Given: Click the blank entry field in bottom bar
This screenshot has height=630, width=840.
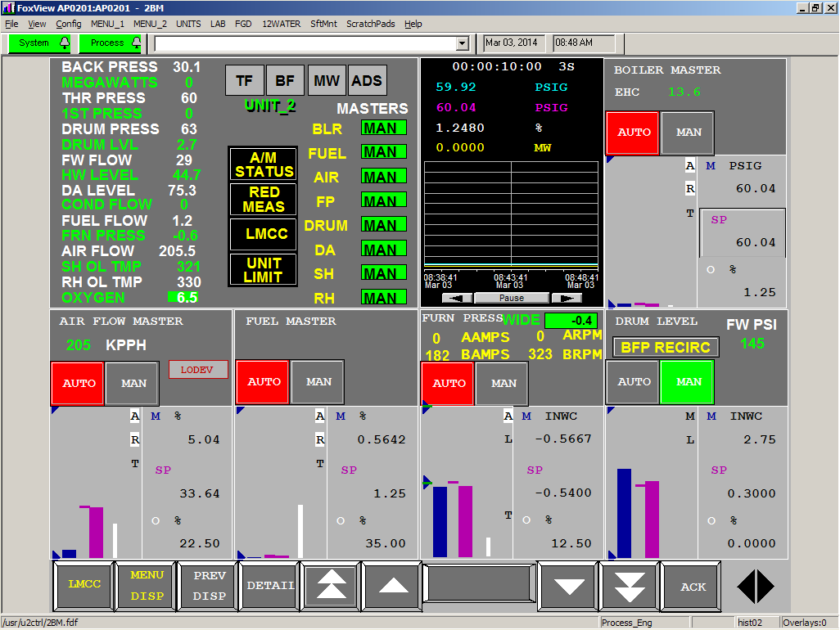Looking at the screenshot, I should (479, 584).
